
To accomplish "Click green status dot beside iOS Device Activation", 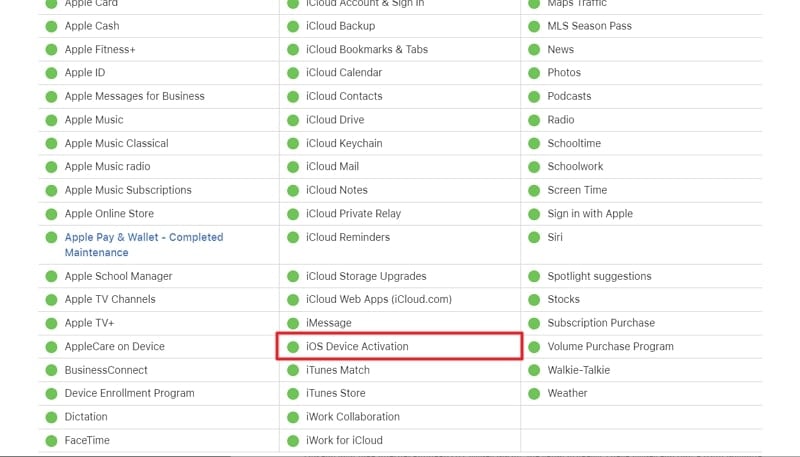I will click(293, 347).
